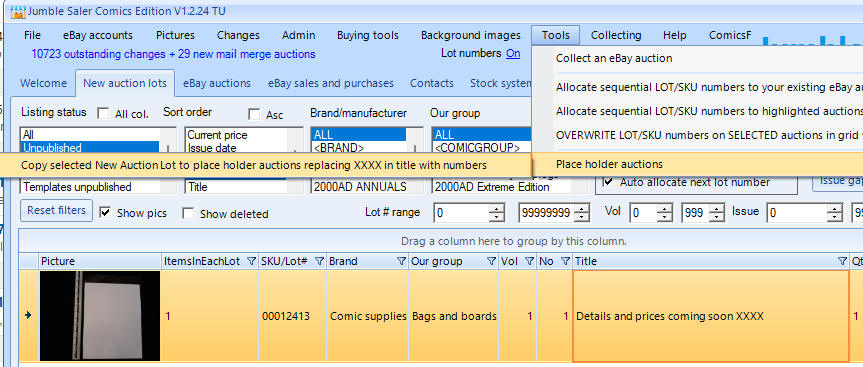Toggle the Show pics checkbox

click(106, 213)
